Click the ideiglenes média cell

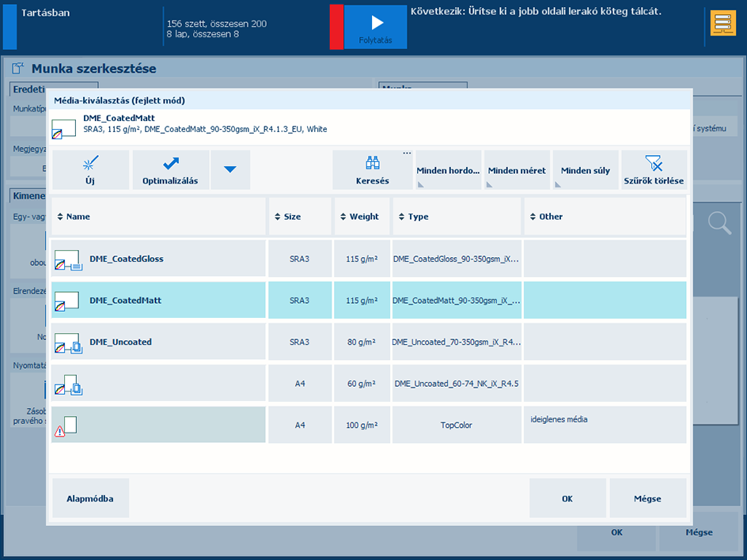tap(605, 425)
